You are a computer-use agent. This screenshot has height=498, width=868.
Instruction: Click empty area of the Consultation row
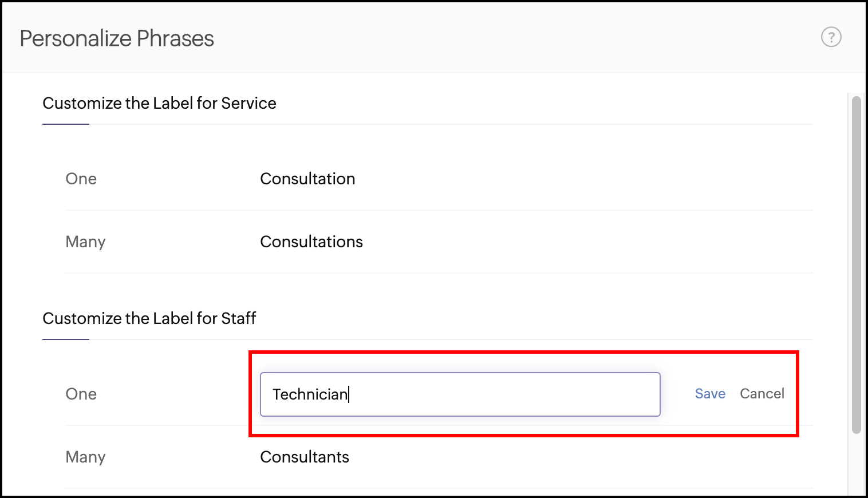coord(573,179)
